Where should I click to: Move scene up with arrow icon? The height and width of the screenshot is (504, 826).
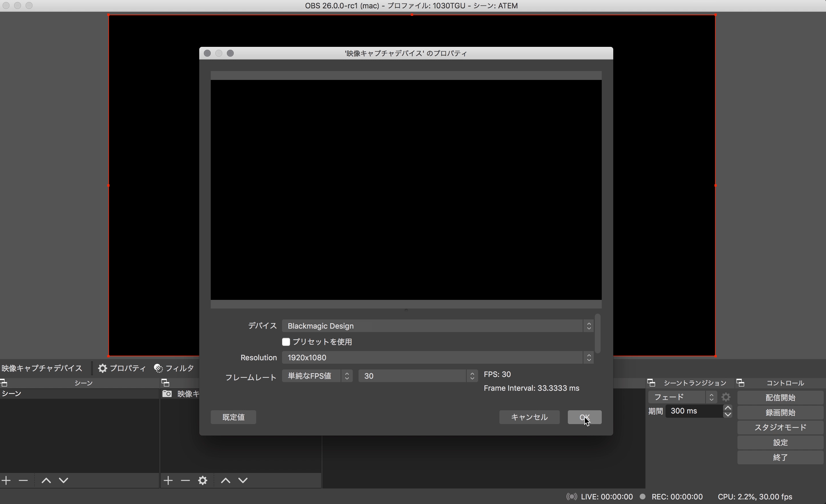tap(46, 480)
